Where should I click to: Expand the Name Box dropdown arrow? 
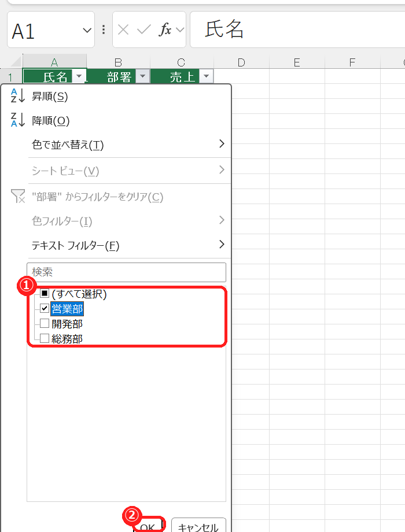click(x=87, y=31)
